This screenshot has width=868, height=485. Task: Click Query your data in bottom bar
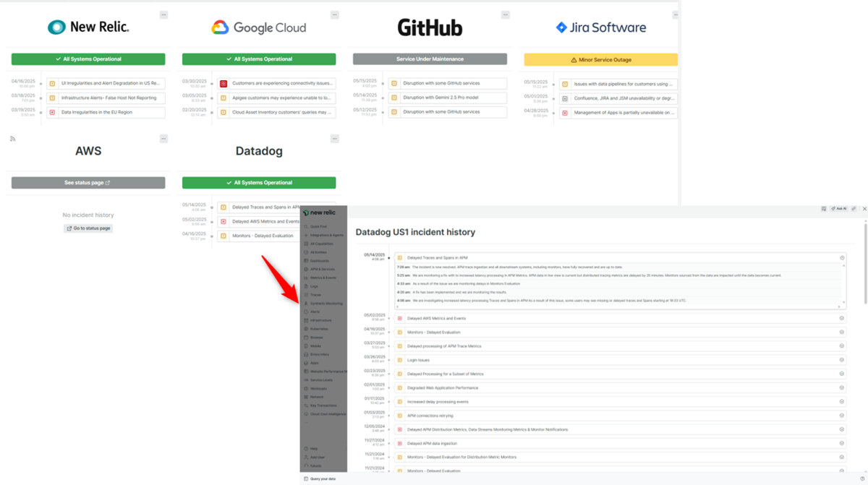tap(320, 479)
